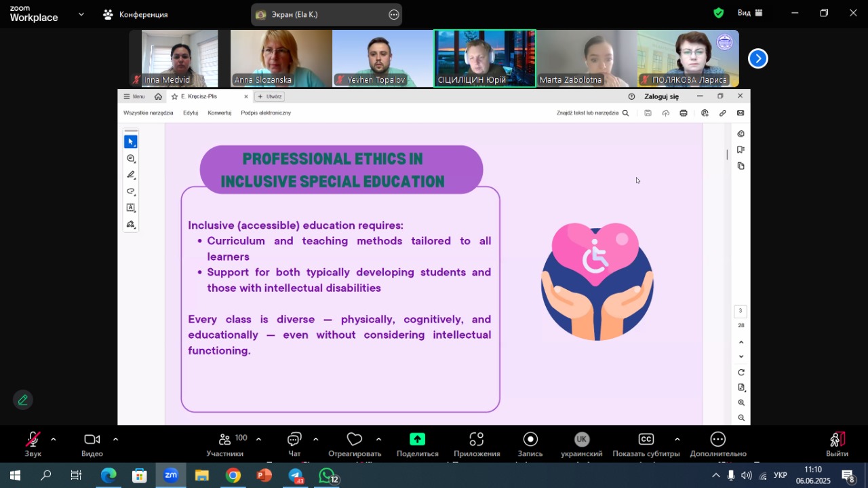Viewport: 868px width, 488px height.
Task: Open the Telegram icon in the taskbar
Action: point(296,476)
